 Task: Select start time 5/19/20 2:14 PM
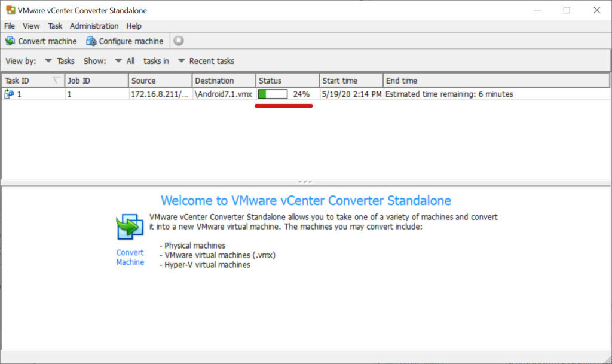[351, 94]
